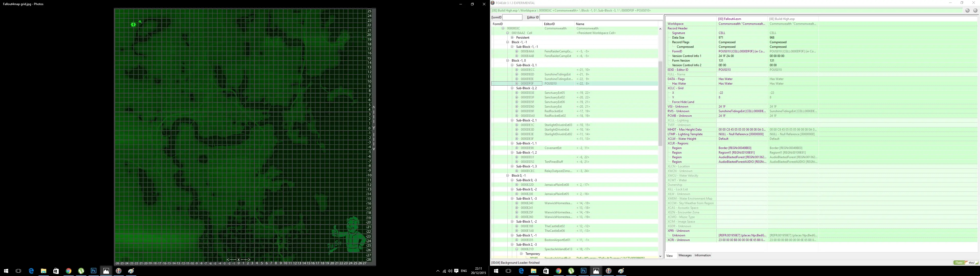Click the XCLW - Water Height row
The image size is (980, 276).
click(822, 139)
